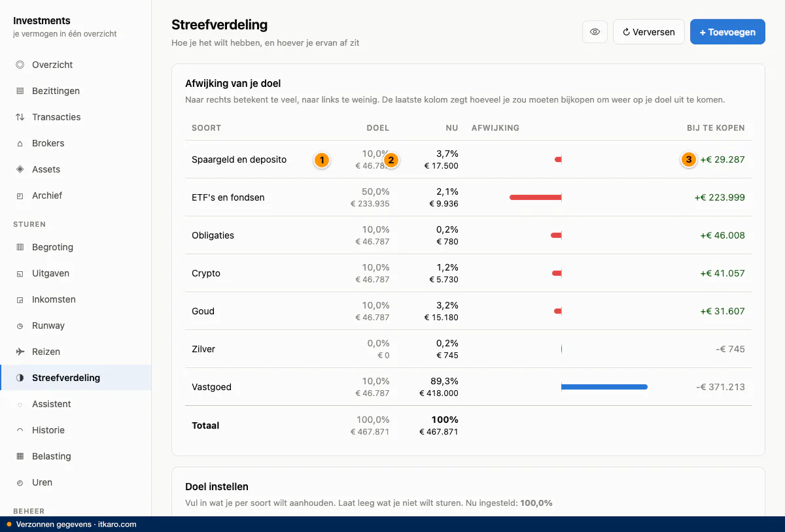This screenshot has width=785, height=532.
Task: Click the red Goud deviation bar
Action: click(x=557, y=311)
